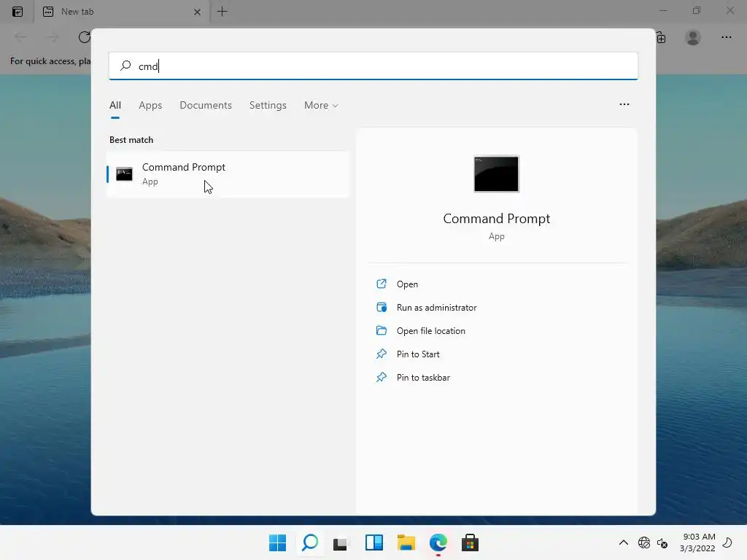Image resolution: width=747 pixels, height=560 pixels.
Task: Open Microsoft Store from the taskbar
Action: 470,542
